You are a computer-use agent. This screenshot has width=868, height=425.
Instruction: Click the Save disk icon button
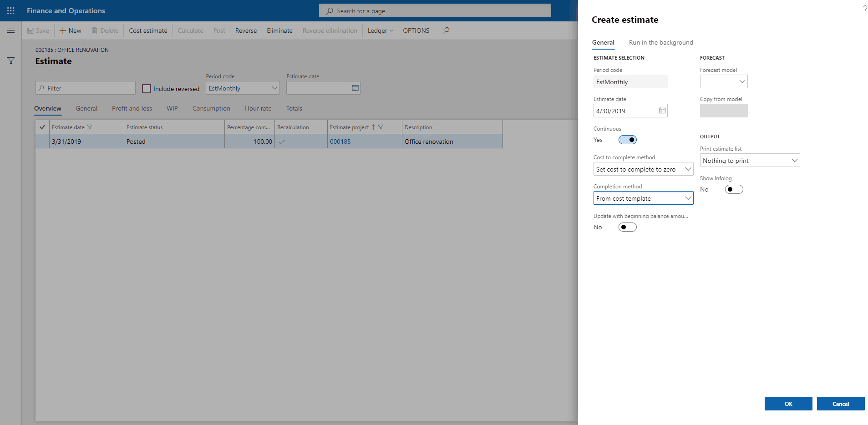click(x=38, y=30)
